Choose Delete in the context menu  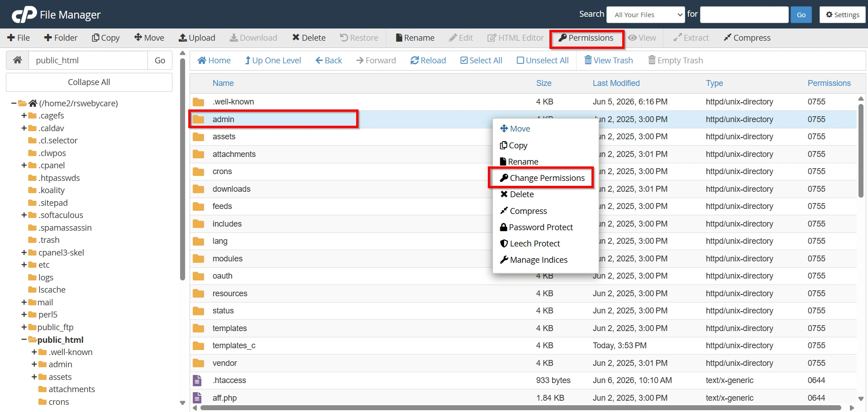pyautogui.click(x=517, y=194)
